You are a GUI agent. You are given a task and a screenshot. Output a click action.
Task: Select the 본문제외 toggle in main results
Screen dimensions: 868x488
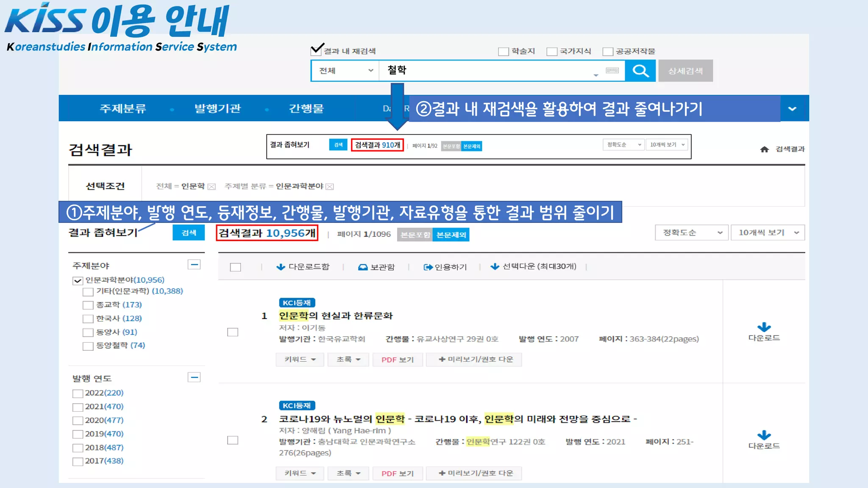[x=451, y=235]
